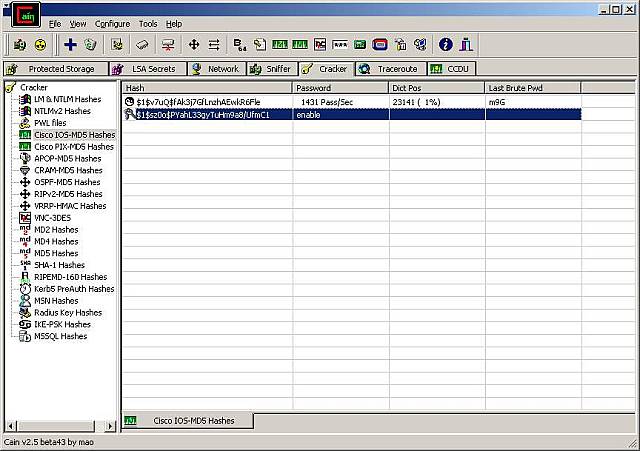This screenshot has height=451, width=640.
Task: Open the Configure menu
Action: [x=112, y=24]
